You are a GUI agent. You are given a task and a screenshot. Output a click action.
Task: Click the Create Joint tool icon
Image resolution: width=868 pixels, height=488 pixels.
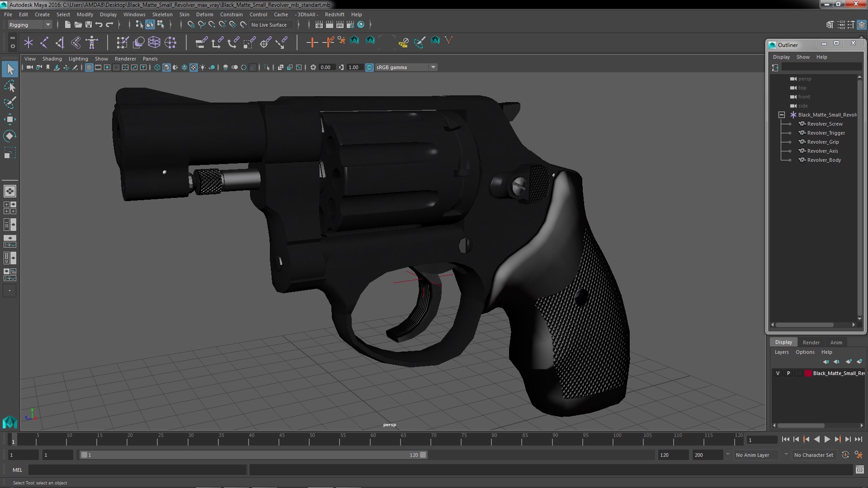(44, 42)
